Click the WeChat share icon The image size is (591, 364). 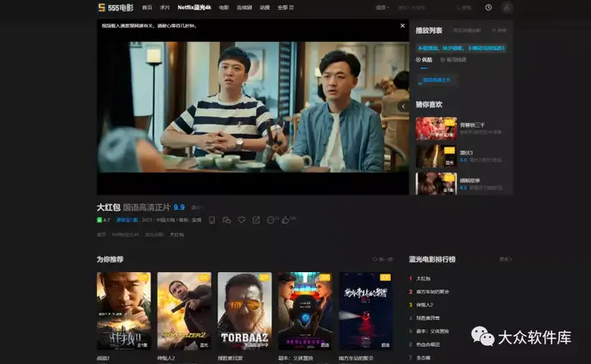pyautogui.click(x=227, y=221)
